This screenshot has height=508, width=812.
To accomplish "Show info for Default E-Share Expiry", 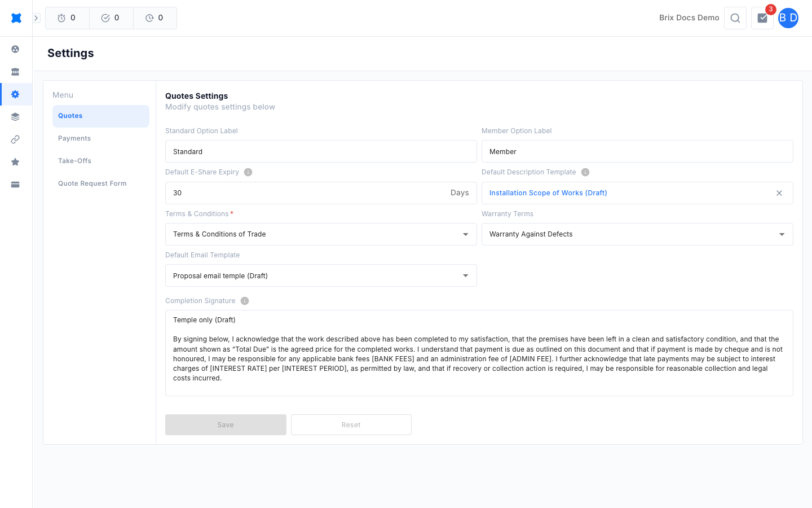I will click(x=248, y=172).
